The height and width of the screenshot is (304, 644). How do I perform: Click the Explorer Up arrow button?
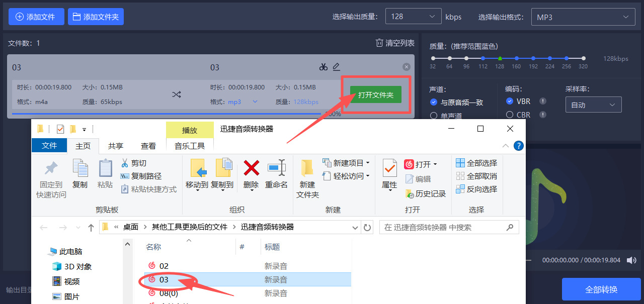click(x=91, y=228)
